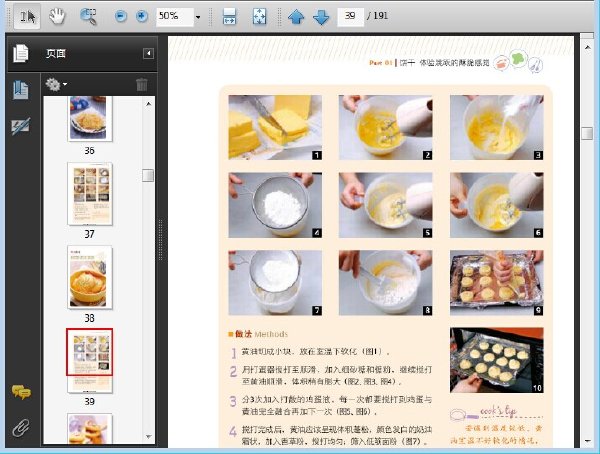Click page label '37' under thumbnail
This screenshot has height=454, width=600.
(x=90, y=234)
